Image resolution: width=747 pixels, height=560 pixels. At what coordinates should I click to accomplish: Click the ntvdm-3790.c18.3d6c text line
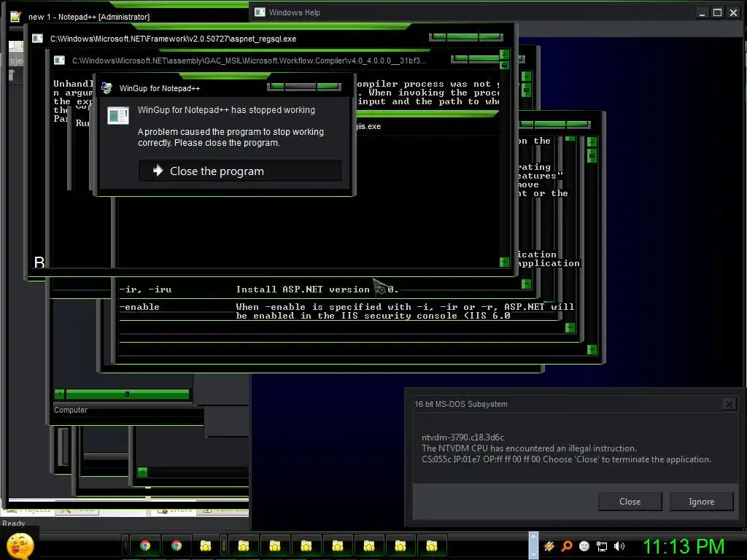(x=462, y=437)
